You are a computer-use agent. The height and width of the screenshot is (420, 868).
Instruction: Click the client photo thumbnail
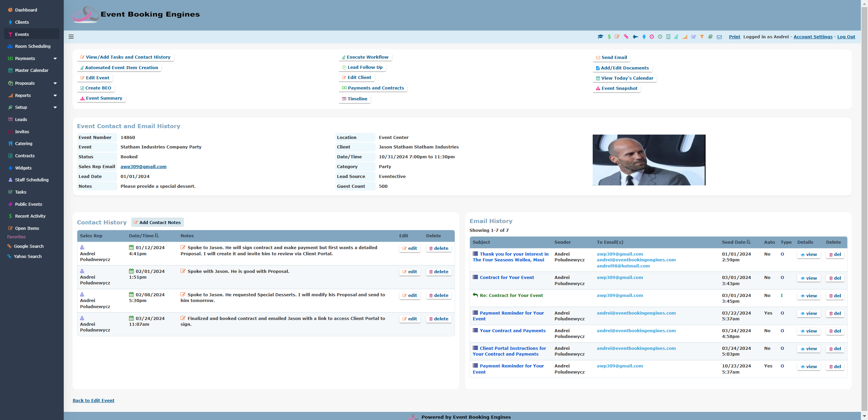pyautogui.click(x=649, y=160)
